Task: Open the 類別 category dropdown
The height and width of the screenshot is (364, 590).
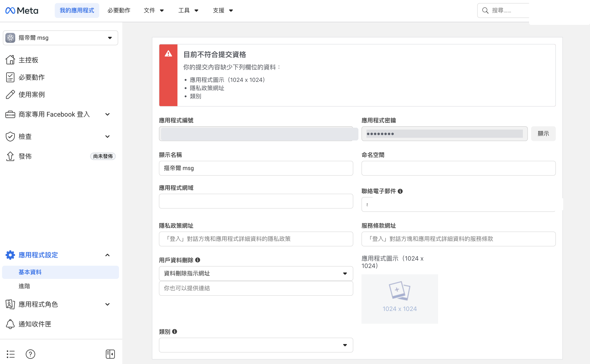Action: click(x=256, y=345)
